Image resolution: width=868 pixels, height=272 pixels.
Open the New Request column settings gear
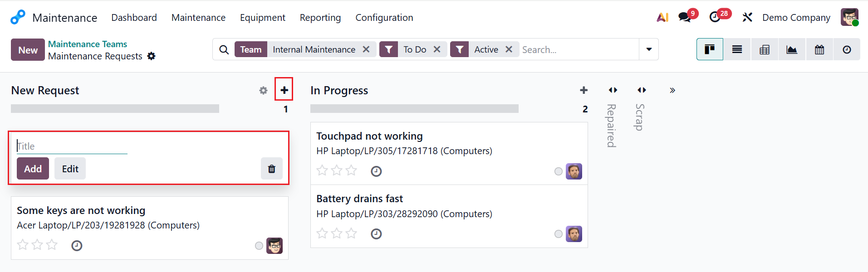pos(263,91)
